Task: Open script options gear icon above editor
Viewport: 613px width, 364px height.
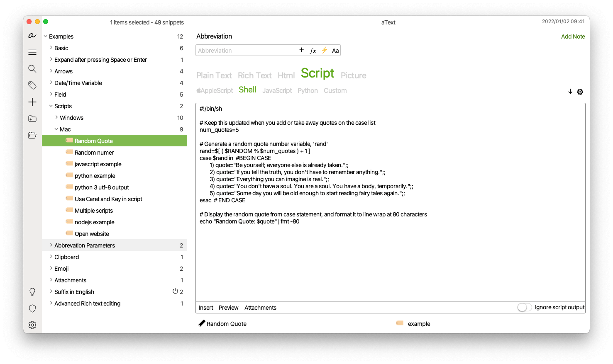Action: click(x=580, y=92)
